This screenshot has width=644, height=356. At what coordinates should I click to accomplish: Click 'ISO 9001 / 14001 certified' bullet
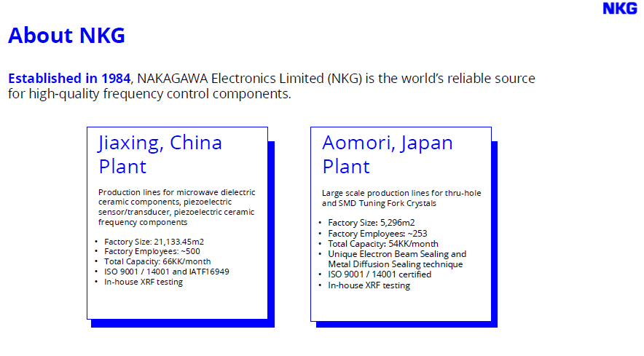[380, 274]
